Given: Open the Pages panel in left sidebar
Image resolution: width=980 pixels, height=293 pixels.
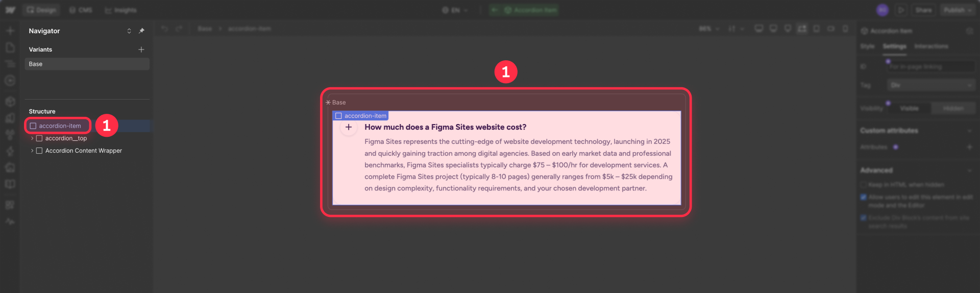Looking at the screenshot, I should tap(10, 47).
